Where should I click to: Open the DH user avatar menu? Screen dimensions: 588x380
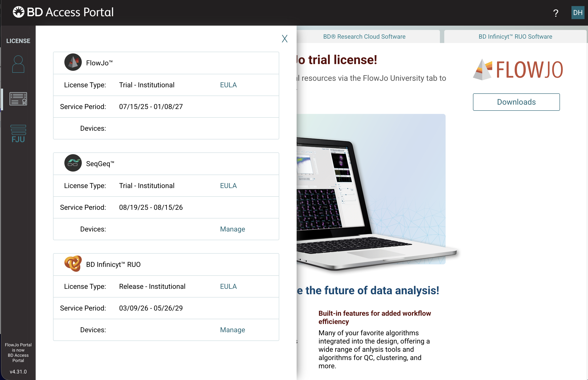tap(578, 13)
